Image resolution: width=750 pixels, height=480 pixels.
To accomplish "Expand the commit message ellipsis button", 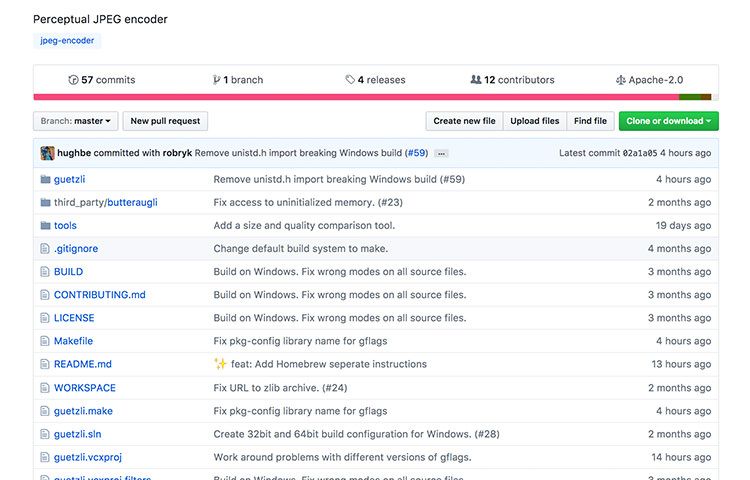I will pos(441,153).
